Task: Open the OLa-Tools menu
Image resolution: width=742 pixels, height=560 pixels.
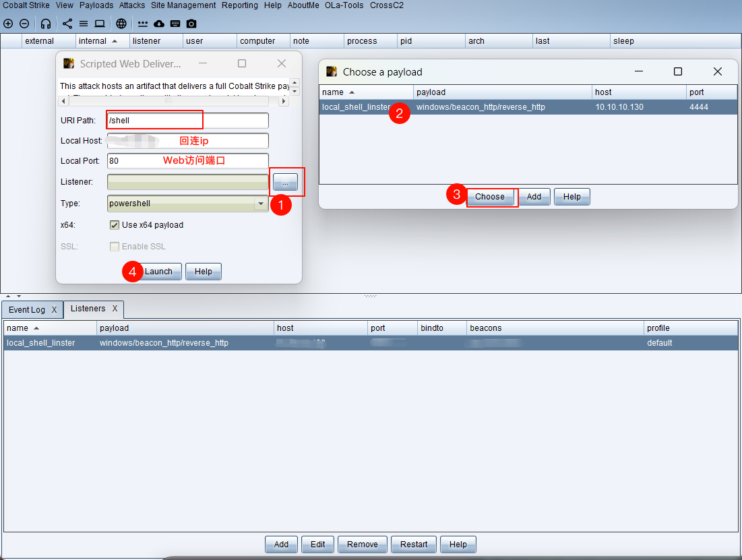Action: click(344, 5)
